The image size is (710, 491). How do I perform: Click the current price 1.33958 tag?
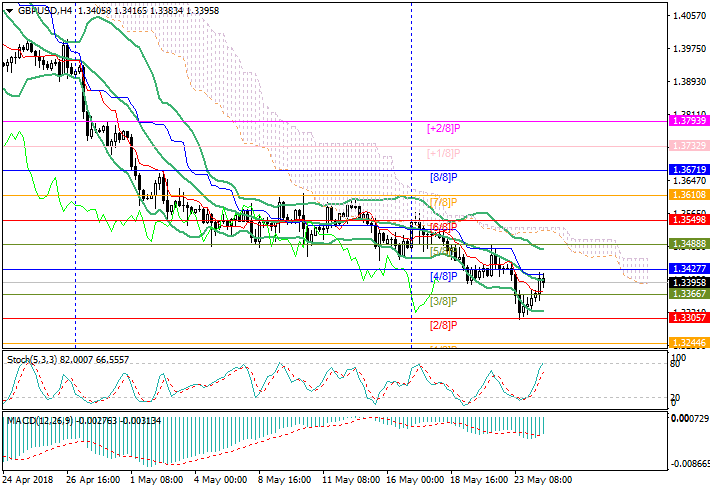689,283
